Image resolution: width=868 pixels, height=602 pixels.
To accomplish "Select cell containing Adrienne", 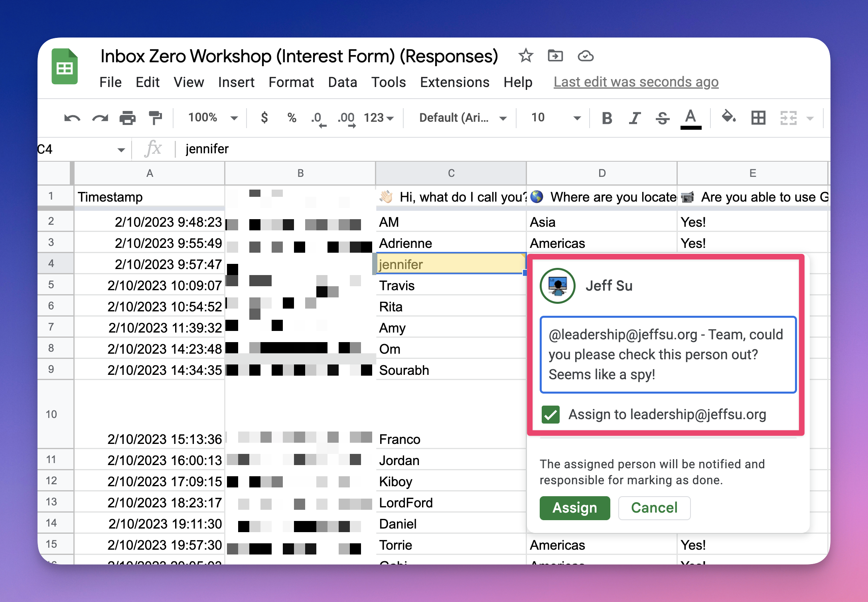I will (451, 243).
